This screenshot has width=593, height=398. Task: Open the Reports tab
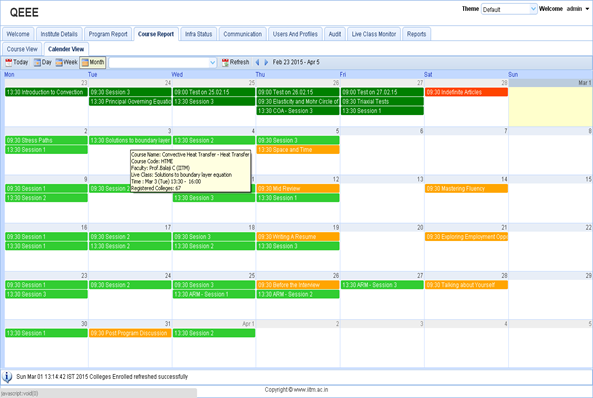pos(416,34)
